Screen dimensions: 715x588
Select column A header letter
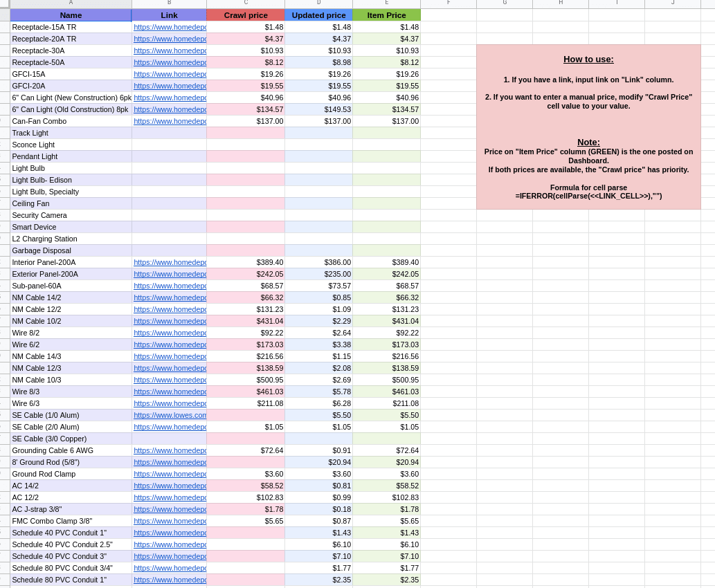coord(71,3)
